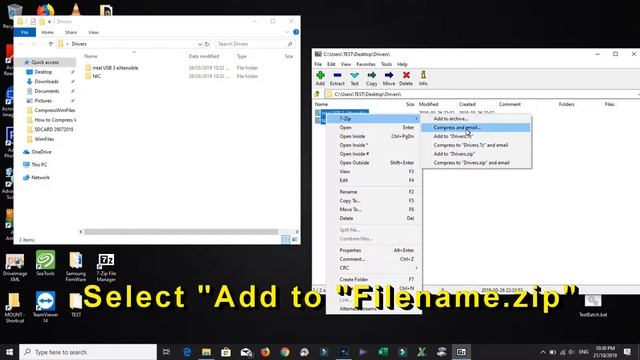Screen dimensions: 640x360
Task: Click the Delete icon in 7-Zip toolbar
Action: point(406,76)
